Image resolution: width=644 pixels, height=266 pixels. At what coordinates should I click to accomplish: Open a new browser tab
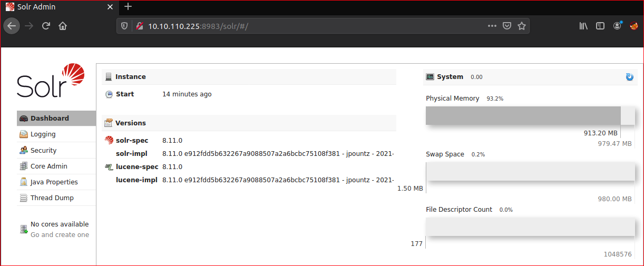(128, 7)
